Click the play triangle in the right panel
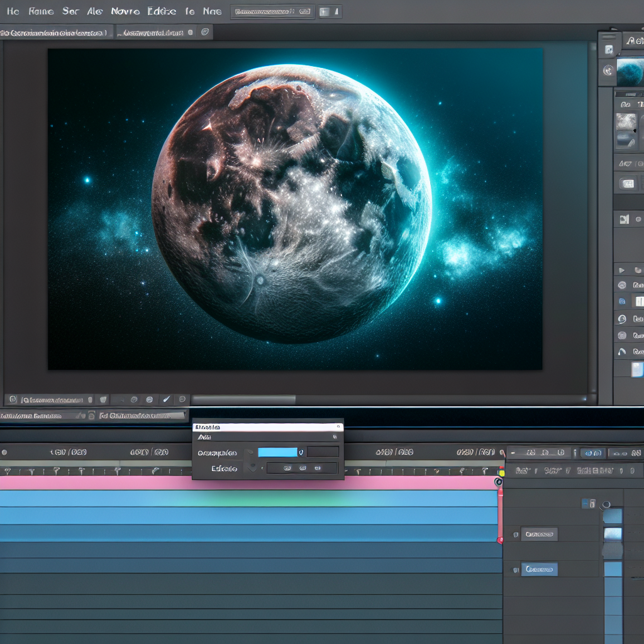This screenshot has height=644, width=644. pos(622,270)
